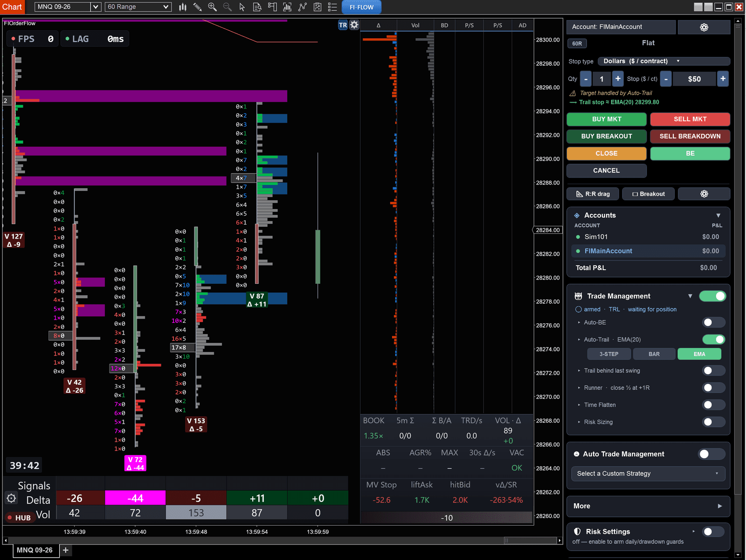This screenshot has height=560, width=746.
Task: Enable Runner close ½ at +1R toggle
Action: click(714, 388)
